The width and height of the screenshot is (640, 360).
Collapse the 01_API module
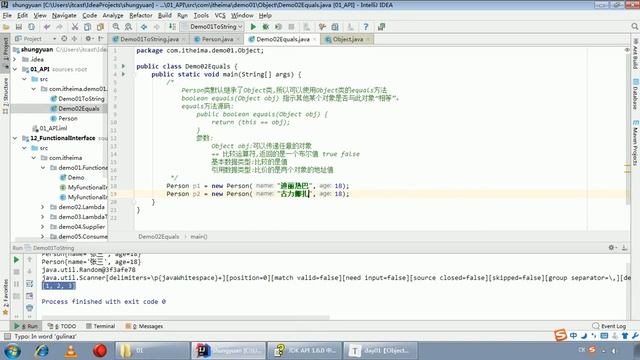point(15,69)
